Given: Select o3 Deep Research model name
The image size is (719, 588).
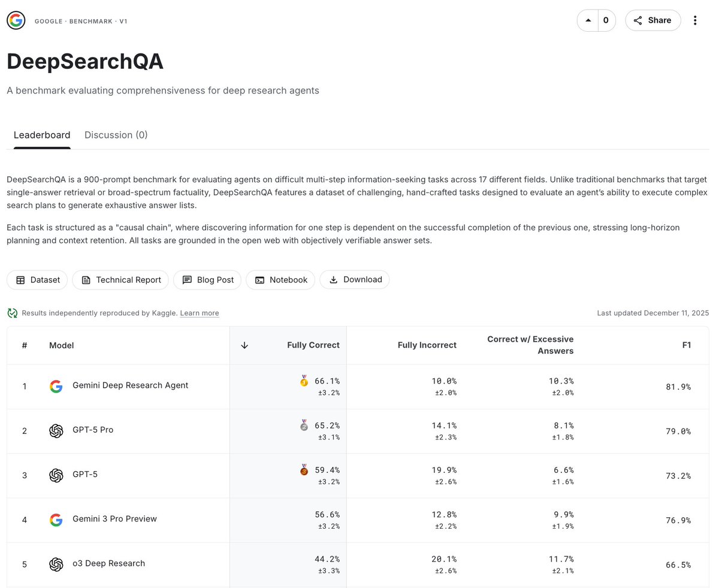Looking at the screenshot, I should [108, 563].
